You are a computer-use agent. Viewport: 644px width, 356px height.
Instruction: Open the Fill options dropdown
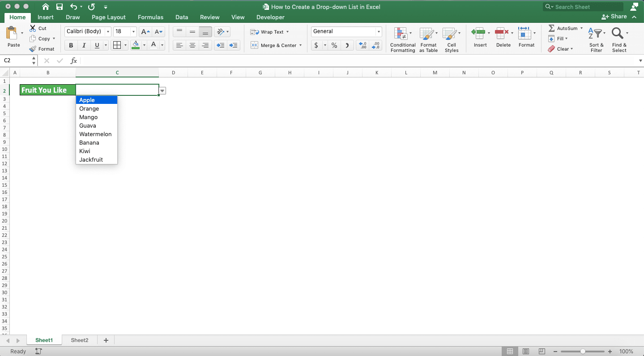coord(566,39)
